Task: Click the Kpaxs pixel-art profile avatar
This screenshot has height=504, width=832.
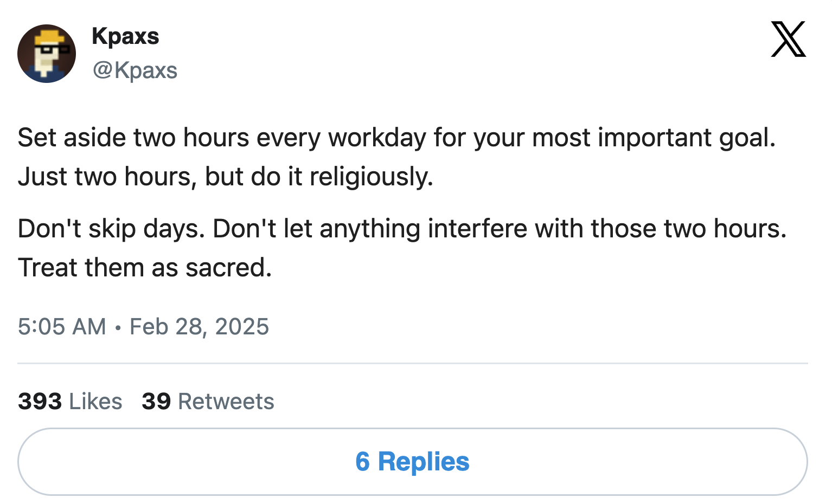Action: (47, 54)
